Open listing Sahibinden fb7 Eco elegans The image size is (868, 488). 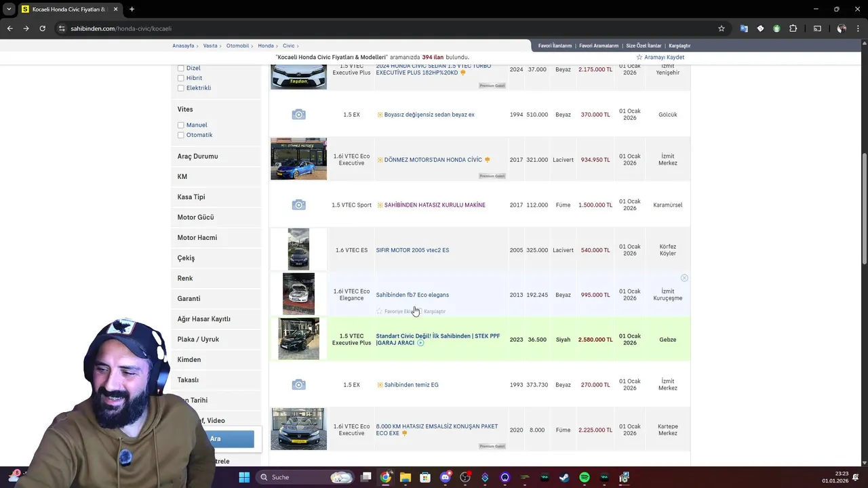pyautogui.click(x=412, y=295)
